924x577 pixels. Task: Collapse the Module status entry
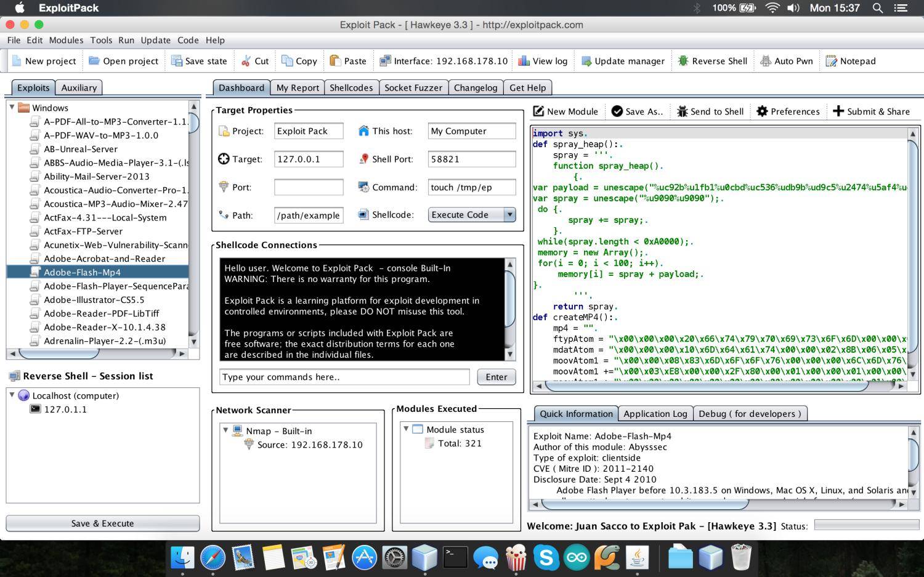click(x=405, y=429)
